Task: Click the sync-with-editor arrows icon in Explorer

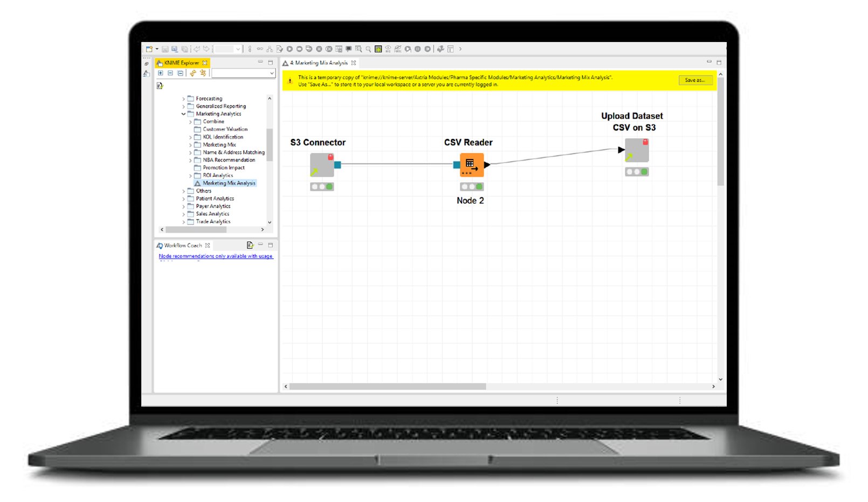Action: (203, 73)
